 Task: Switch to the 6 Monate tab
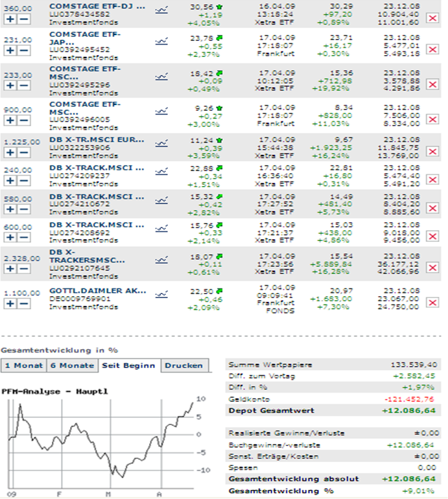click(73, 366)
